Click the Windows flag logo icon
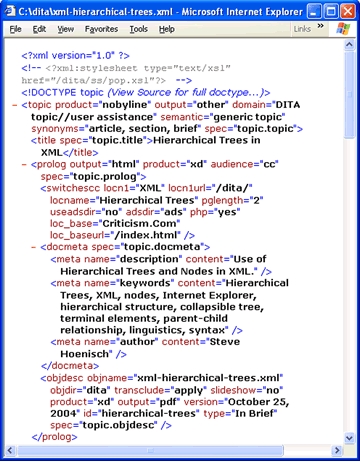Viewport: 360px width, 462px height. (x=343, y=29)
